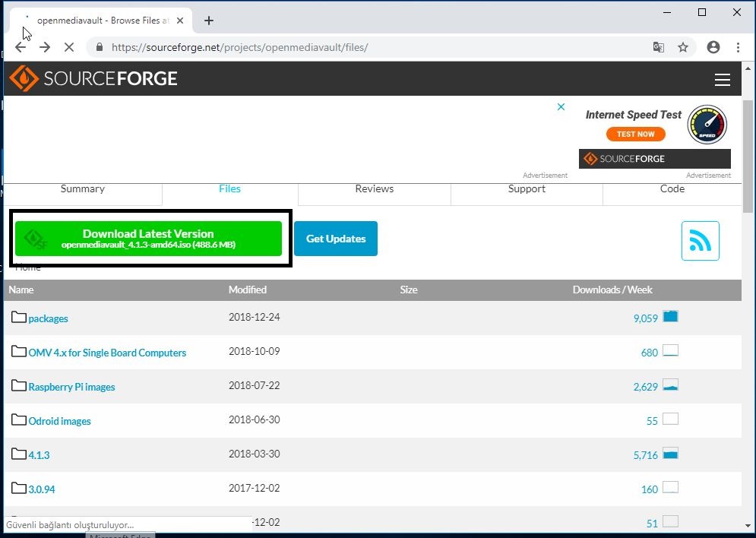Go forward in browser history
Screen dimensions: 756x538
(x=45, y=47)
